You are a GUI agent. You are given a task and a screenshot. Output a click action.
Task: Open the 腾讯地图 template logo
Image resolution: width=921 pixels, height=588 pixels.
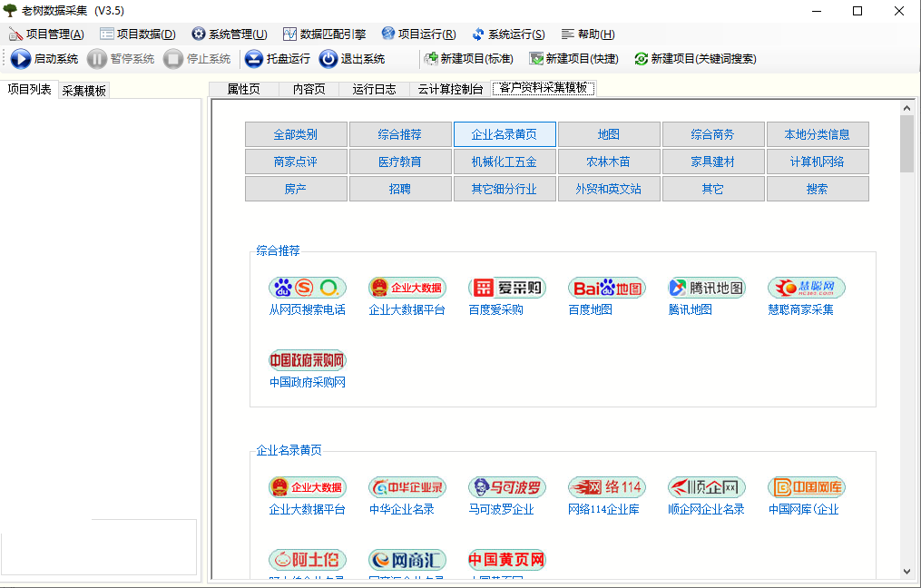pos(707,288)
